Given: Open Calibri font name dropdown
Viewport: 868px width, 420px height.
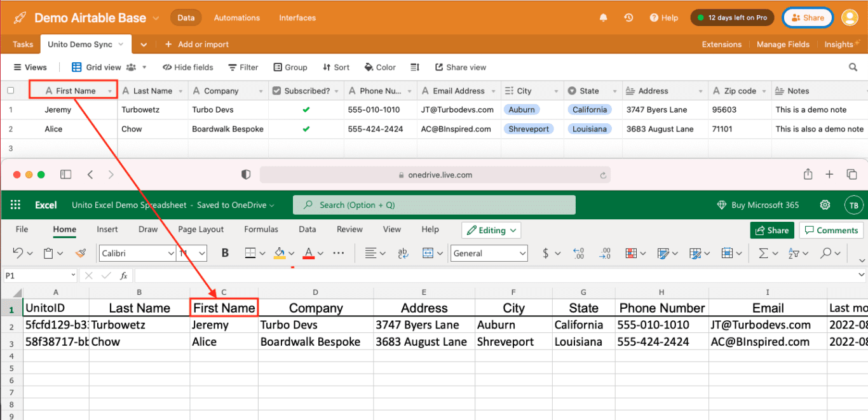Looking at the screenshot, I should pos(171,253).
